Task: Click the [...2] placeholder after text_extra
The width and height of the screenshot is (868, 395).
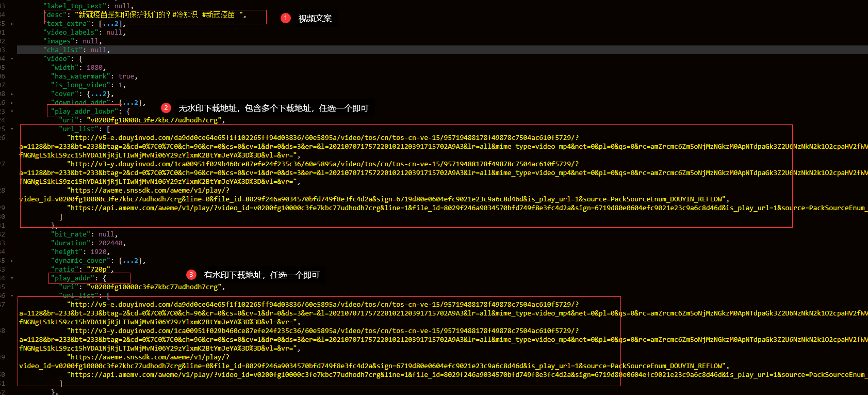Action: (110, 24)
